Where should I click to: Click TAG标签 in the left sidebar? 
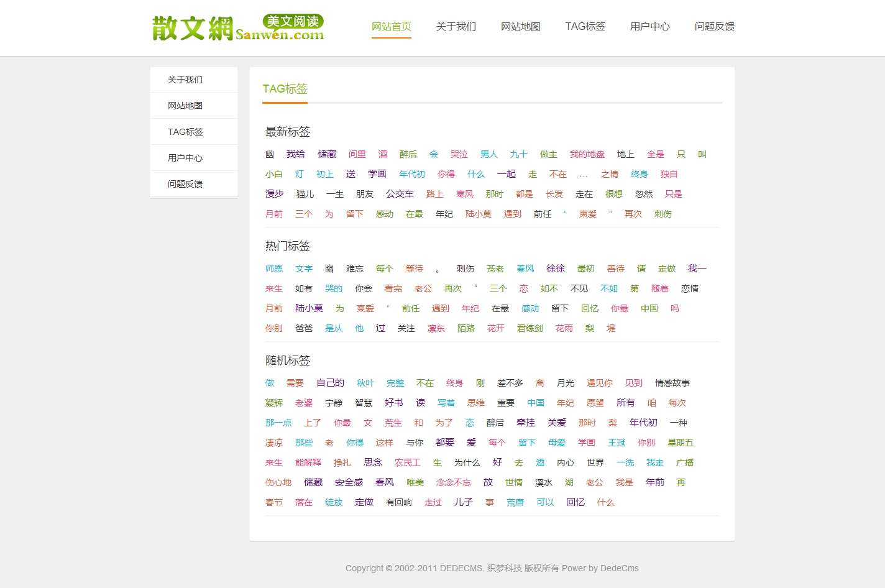coord(185,132)
